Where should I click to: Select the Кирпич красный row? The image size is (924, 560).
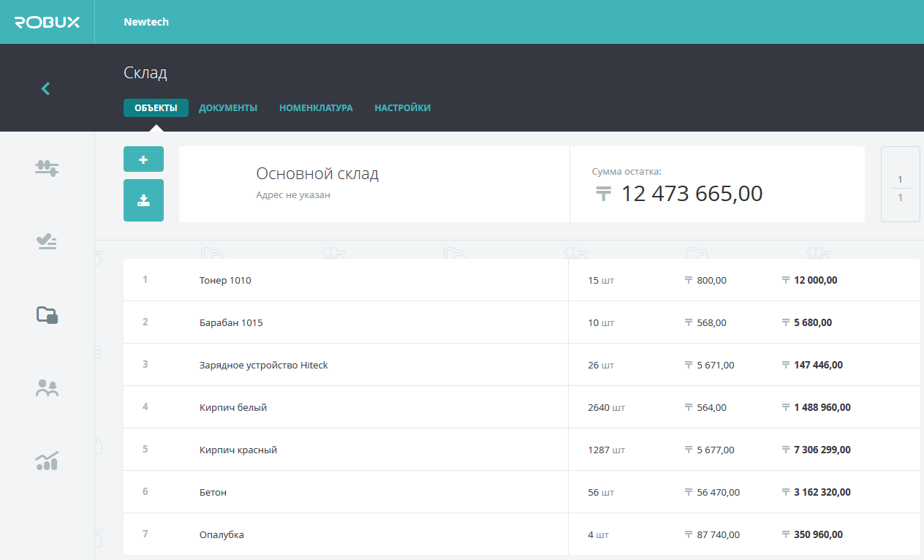point(238,450)
